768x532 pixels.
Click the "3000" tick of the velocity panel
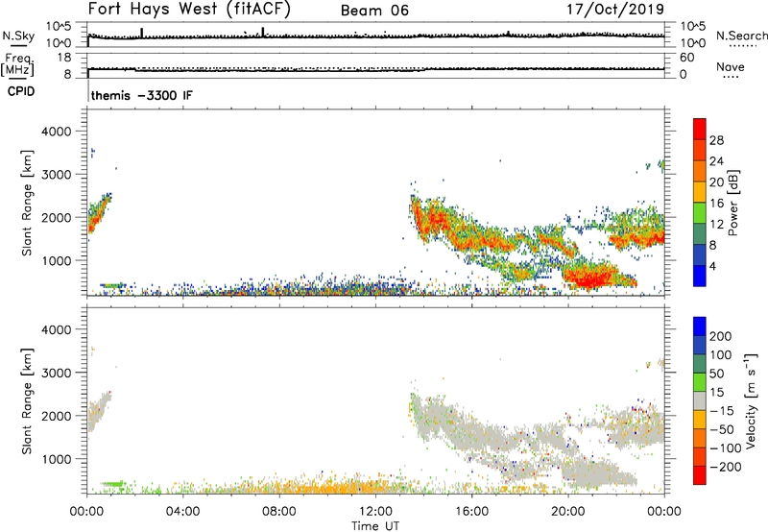coord(56,373)
